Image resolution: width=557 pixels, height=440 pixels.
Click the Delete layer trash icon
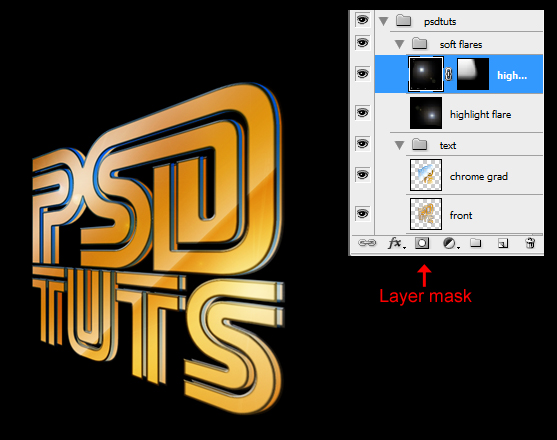(530, 243)
